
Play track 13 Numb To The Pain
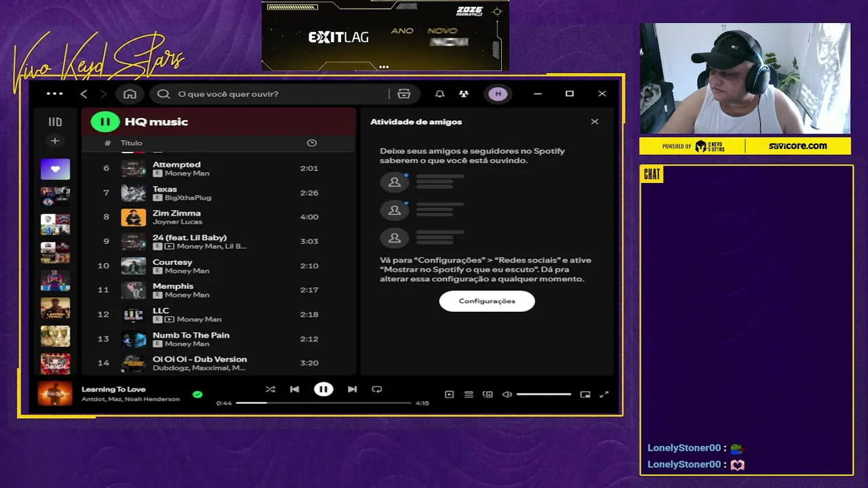(218, 339)
